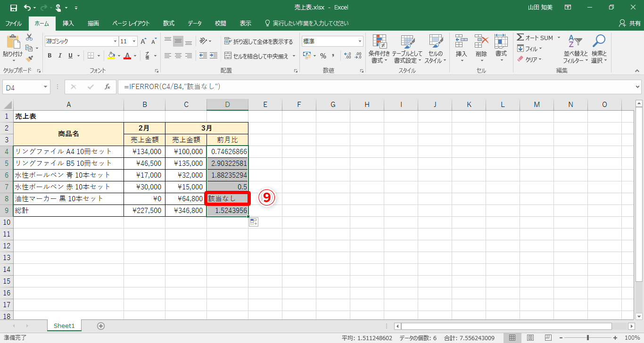Open Conditional Formatting (条件付き書式)
Image resolution: width=644 pixels, height=343 pixels.
380,49
